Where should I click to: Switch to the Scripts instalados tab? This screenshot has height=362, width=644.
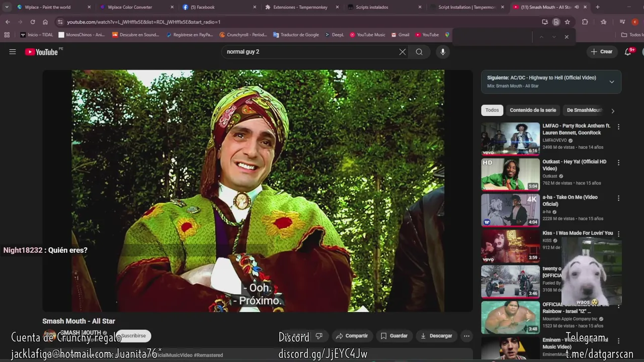pyautogui.click(x=384, y=7)
